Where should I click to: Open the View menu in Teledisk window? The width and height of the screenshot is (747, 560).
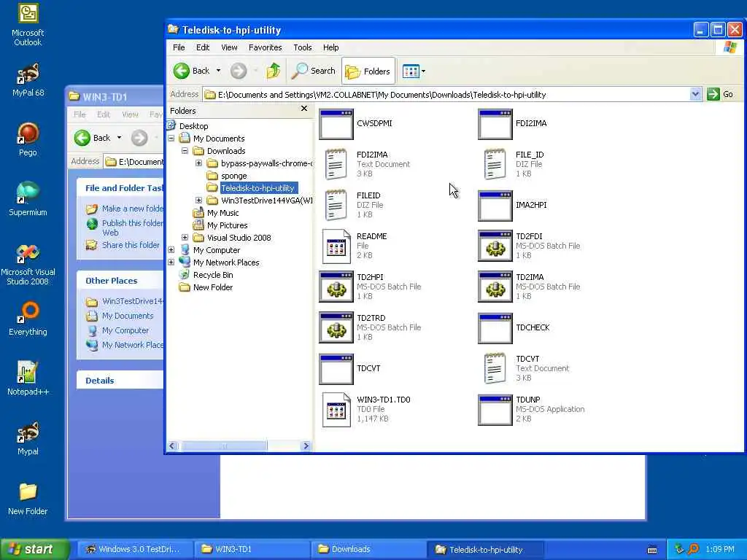click(x=229, y=47)
